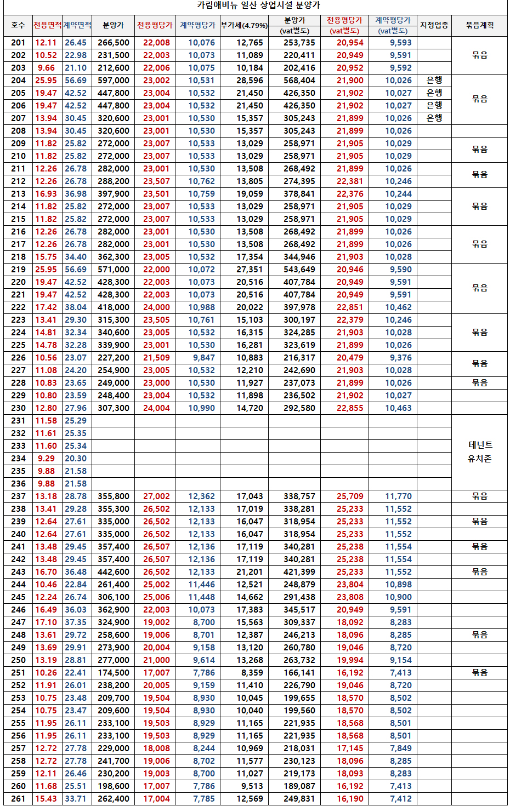
Task: Select price 266,500 in row 201
Action: click(114, 43)
